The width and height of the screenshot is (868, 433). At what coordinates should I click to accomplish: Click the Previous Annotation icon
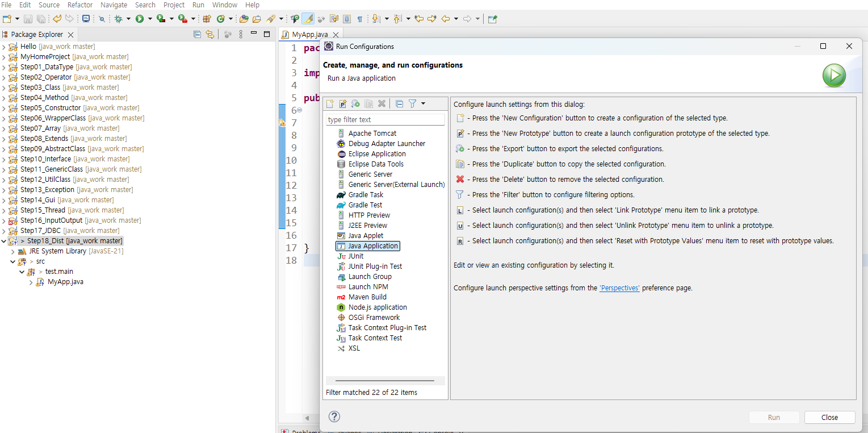[x=397, y=19]
